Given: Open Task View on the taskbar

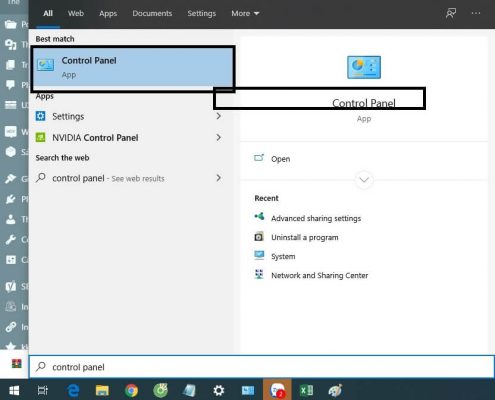Looking at the screenshot, I should click(43, 390).
